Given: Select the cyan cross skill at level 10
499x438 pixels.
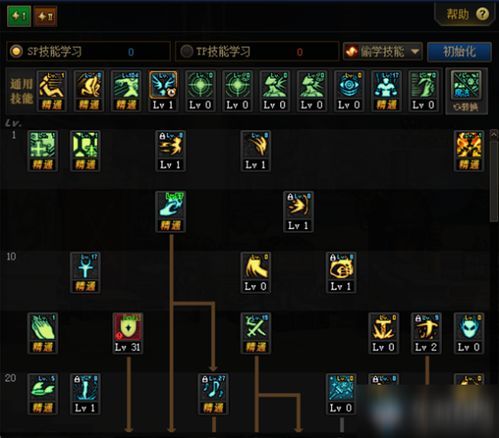Looking at the screenshot, I should [85, 273].
